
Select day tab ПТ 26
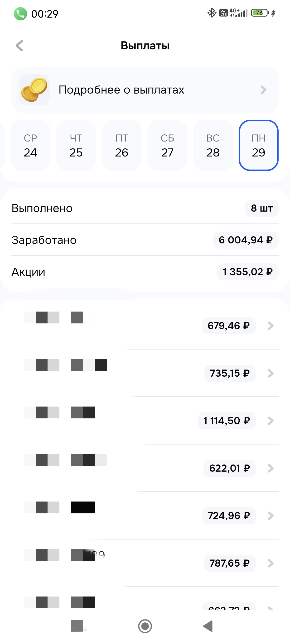[122, 146]
